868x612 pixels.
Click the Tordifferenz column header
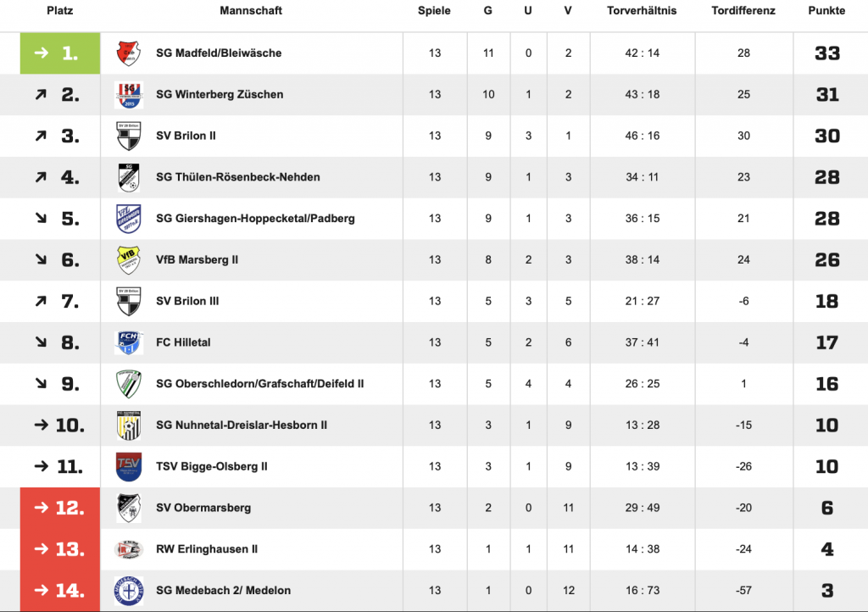(x=743, y=11)
